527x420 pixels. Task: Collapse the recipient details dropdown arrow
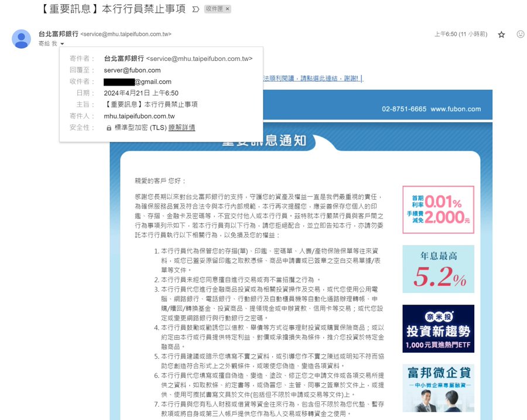[62, 44]
